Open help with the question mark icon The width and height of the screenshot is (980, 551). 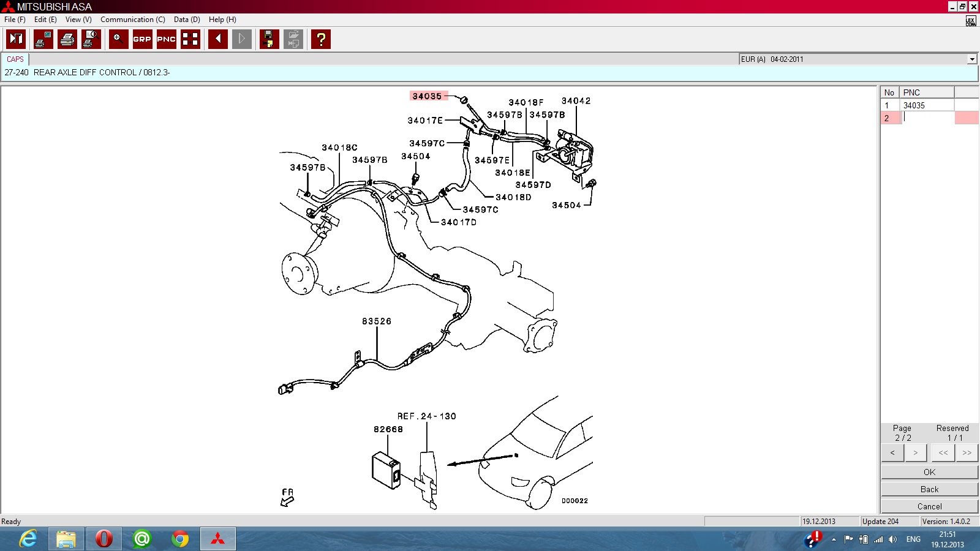tap(320, 39)
